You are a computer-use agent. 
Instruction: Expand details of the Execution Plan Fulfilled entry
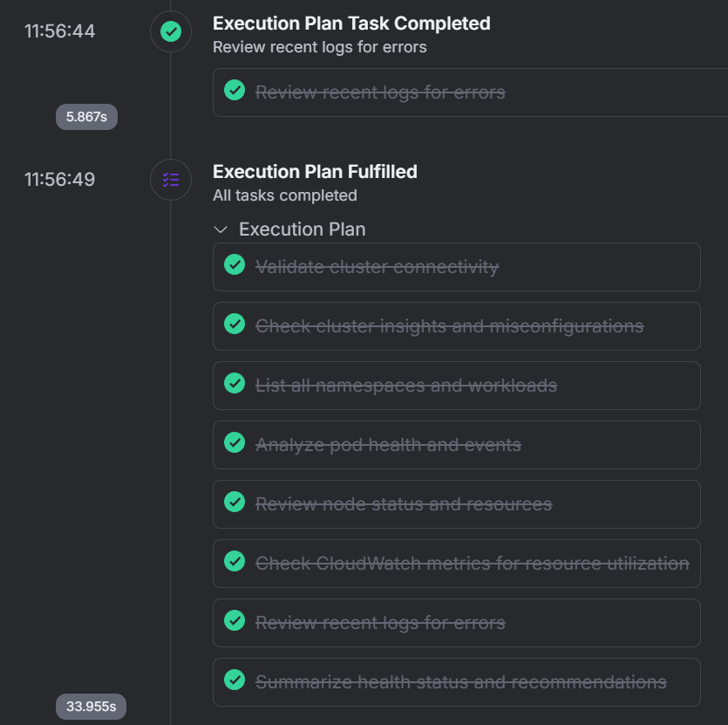pos(316,172)
